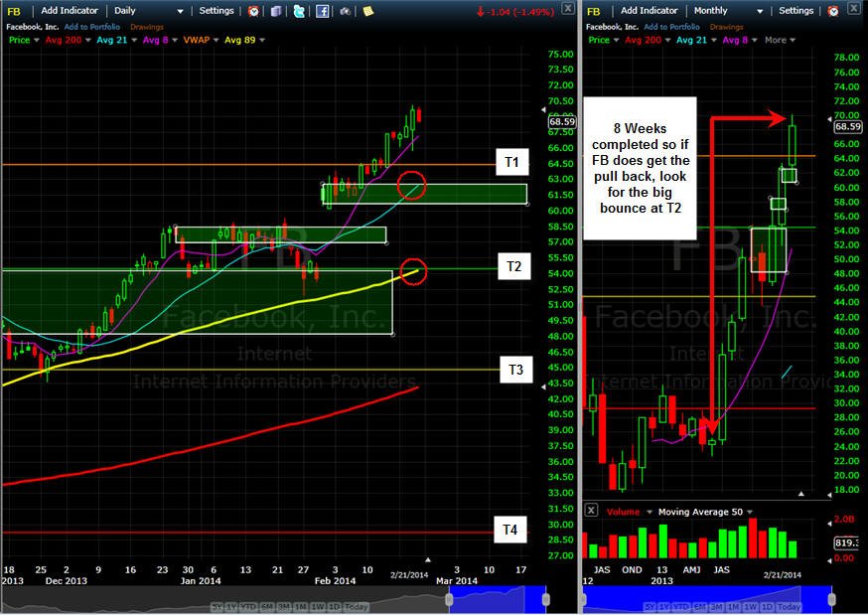The image size is (868, 615).
Task: Click left handle of Daily range slider
Action: click(450, 599)
